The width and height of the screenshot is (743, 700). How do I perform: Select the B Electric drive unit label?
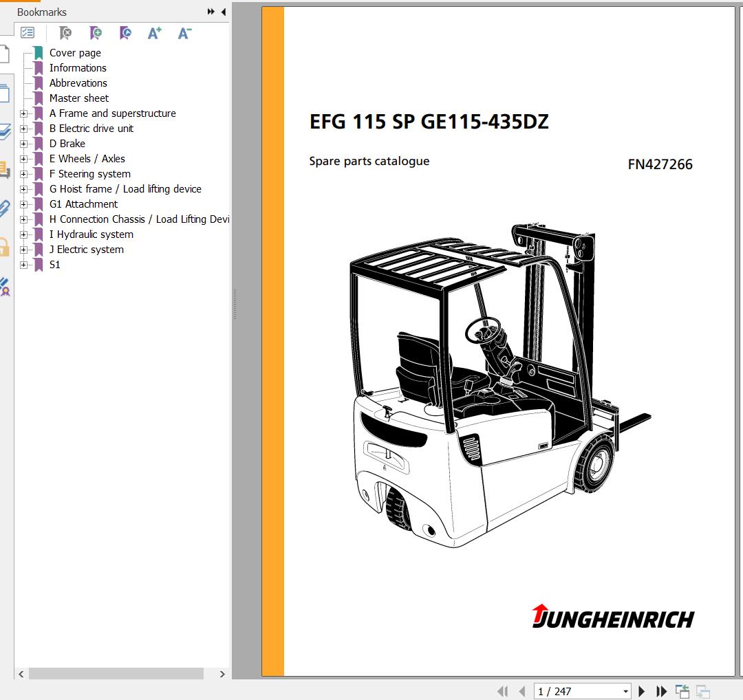(91, 129)
